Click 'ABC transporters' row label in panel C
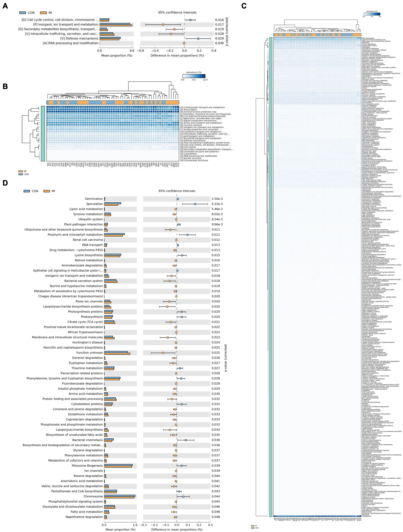Screen dimensions: 403x532 tap(368, 38)
